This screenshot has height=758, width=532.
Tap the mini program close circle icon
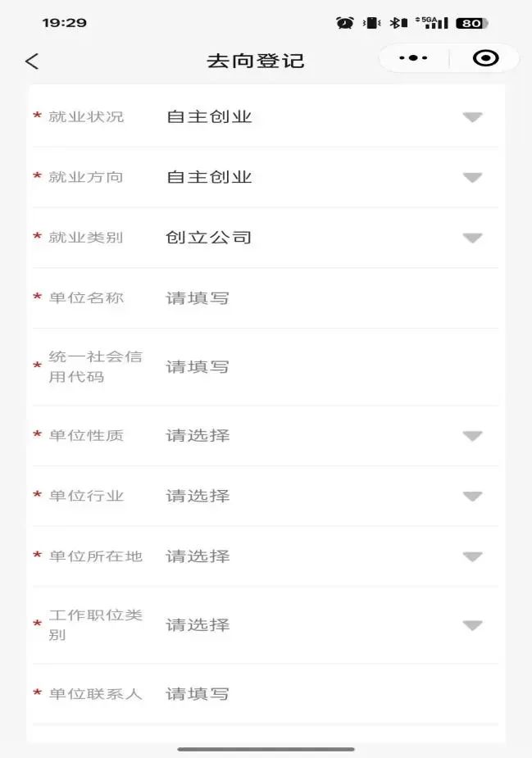point(485,58)
